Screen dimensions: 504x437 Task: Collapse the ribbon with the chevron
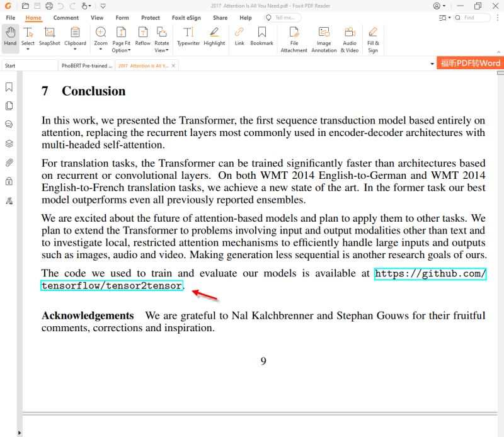point(498,52)
